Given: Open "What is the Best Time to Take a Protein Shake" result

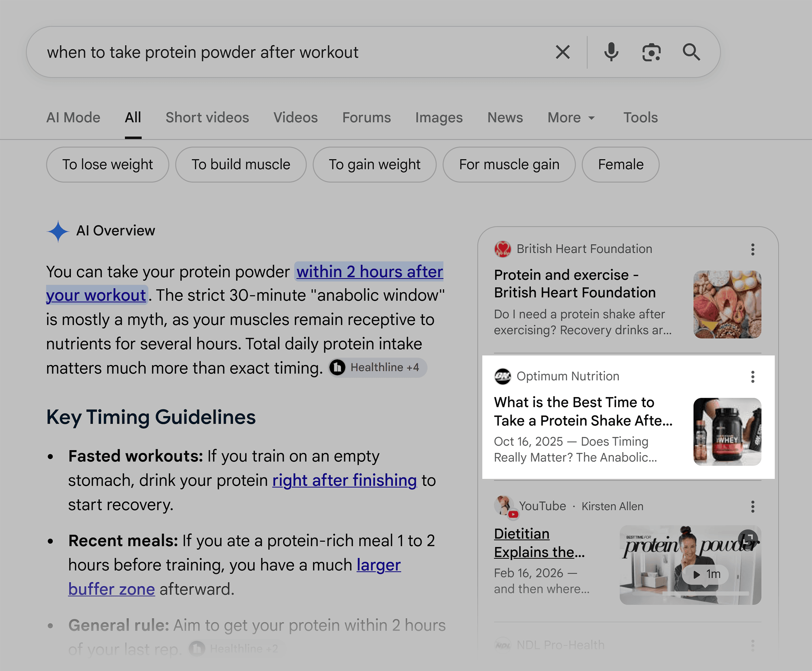Looking at the screenshot, I should tap(583, 411).
